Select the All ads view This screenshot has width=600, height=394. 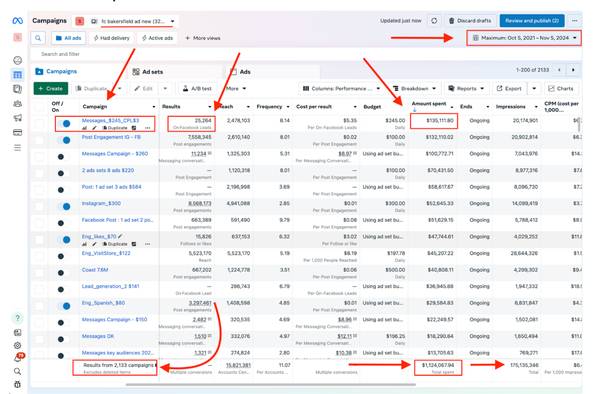(x=68, y=38)
